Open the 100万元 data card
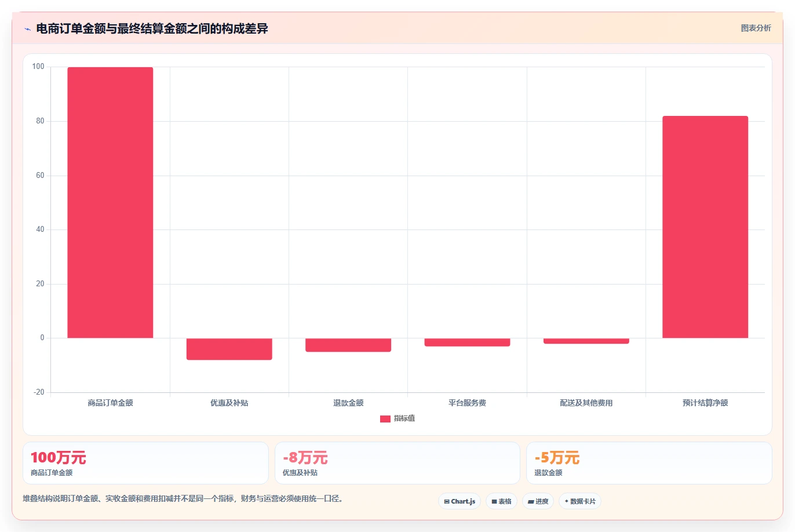This screenshot has width=795, height=532. [x=145, y=463]
